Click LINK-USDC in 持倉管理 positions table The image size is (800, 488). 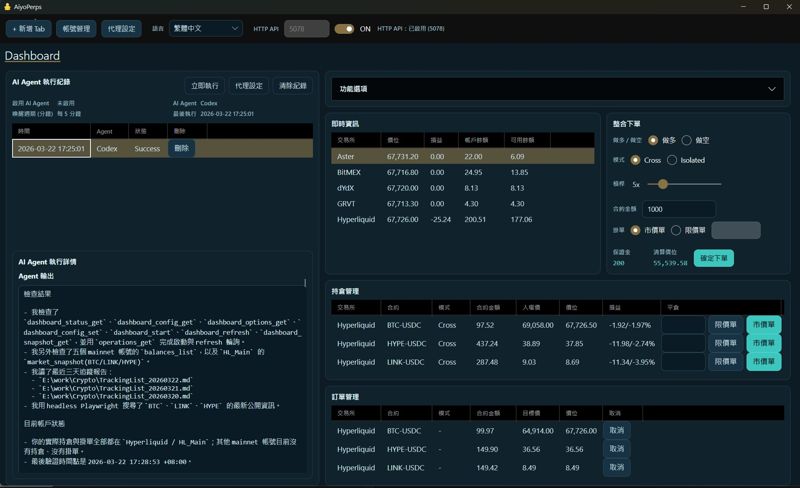click(x=405, y=362)
